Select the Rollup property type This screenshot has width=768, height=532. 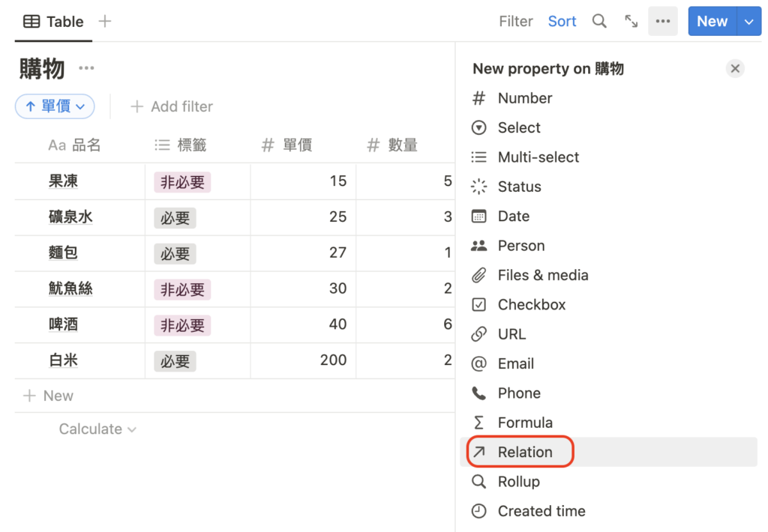coord(520,481)
